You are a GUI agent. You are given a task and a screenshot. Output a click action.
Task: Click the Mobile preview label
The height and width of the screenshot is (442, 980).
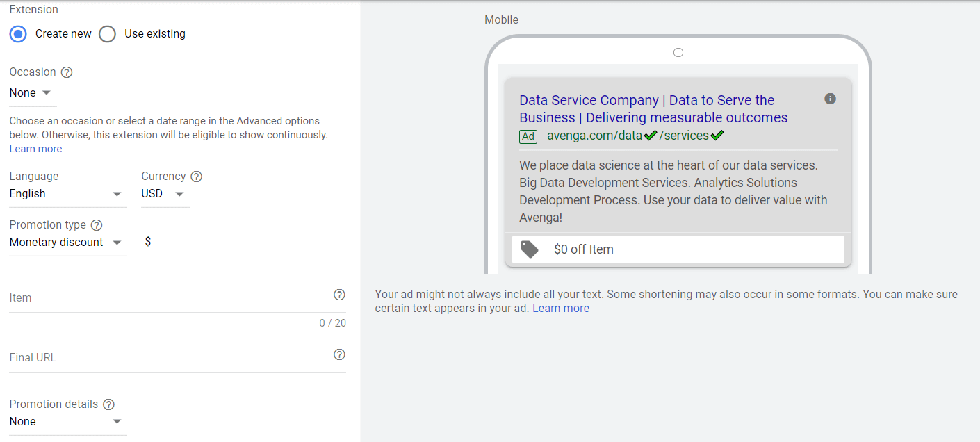502,19
